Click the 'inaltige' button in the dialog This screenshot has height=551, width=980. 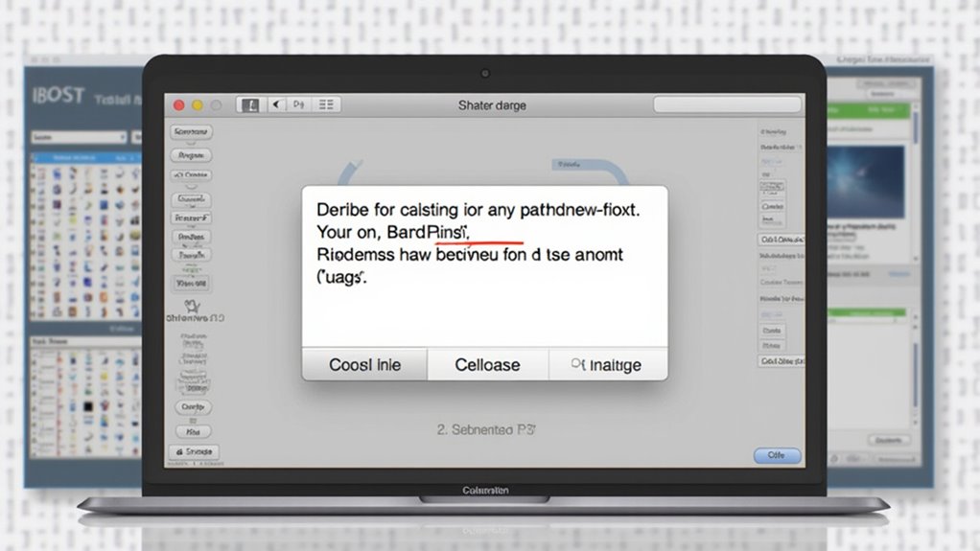606,365
